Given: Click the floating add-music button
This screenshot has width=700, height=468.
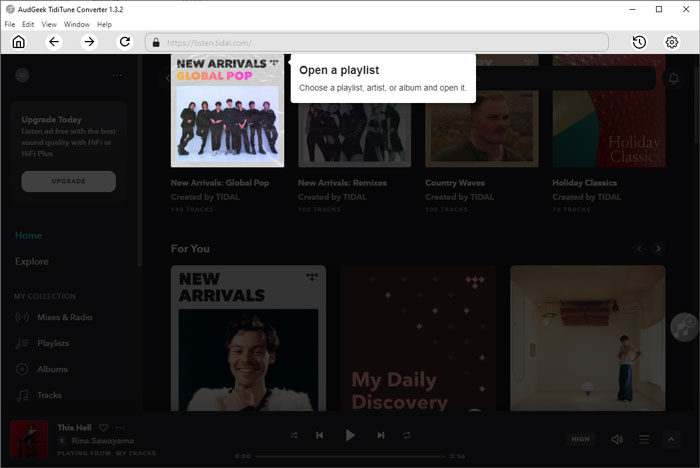Looking at the screenshot, I should [684, 327].
